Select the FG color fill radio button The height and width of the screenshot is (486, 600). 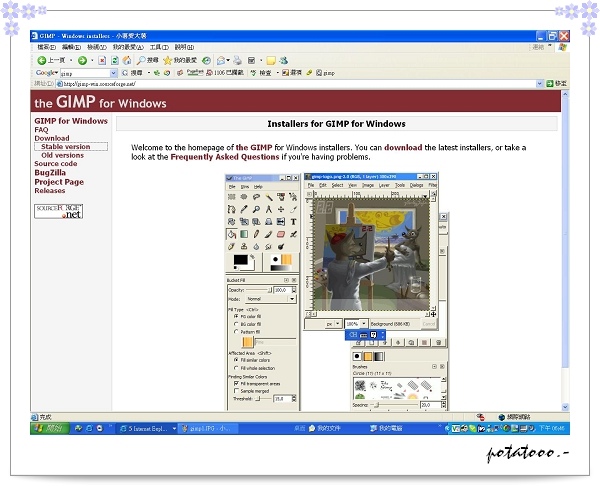(236, 316)
